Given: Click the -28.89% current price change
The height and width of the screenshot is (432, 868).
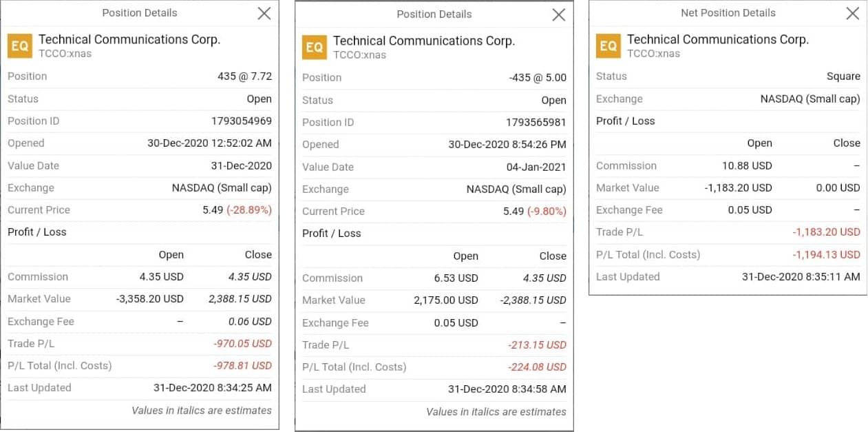Looking at the screenshot, I should (x=249, y=210).
